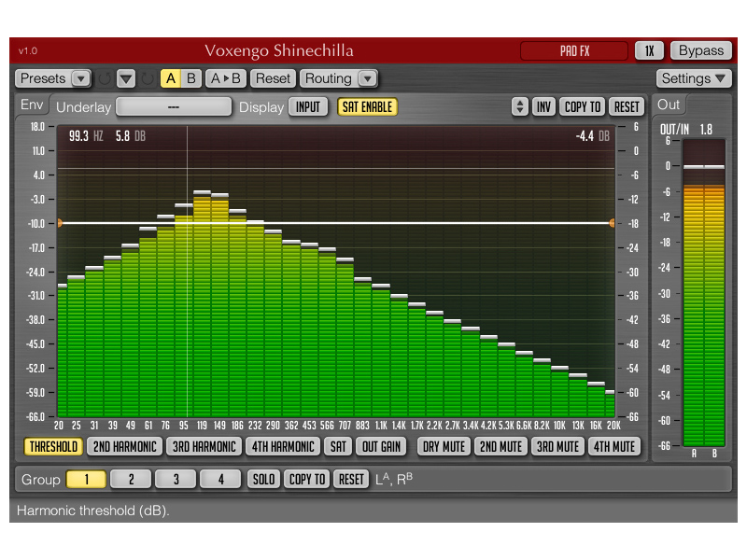
Task: Invert the envelope with INV
Action: point(543,106)
